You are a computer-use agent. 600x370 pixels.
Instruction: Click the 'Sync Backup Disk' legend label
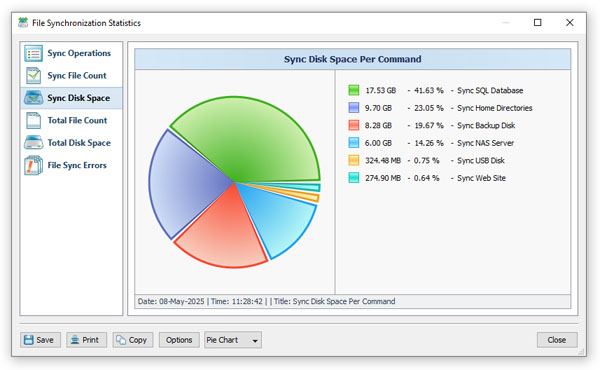click(x=486, y=125)
